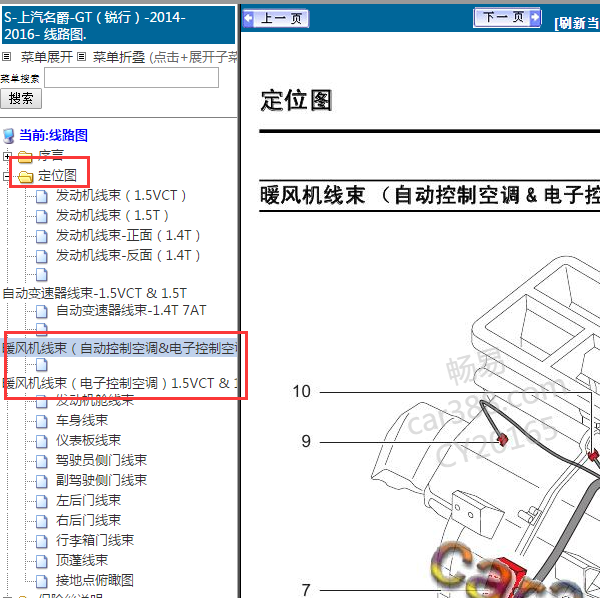Image resolution: width=600 pixels, height=598 pixels.
Task: Click the icon beside 菜单展开
Action: [7, 57]
